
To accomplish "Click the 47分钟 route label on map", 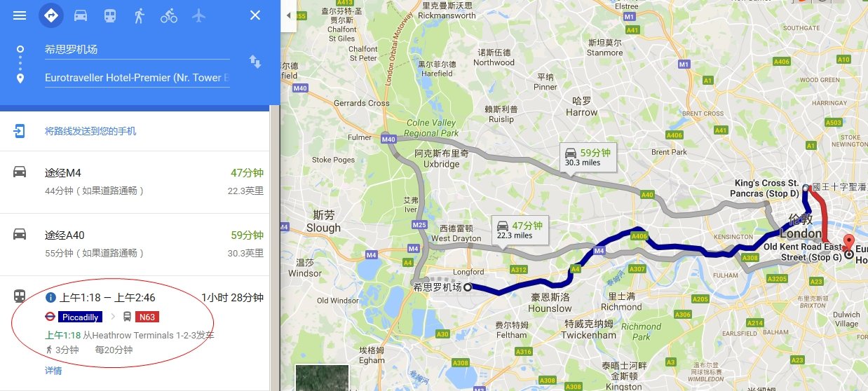I will (520, 230).
